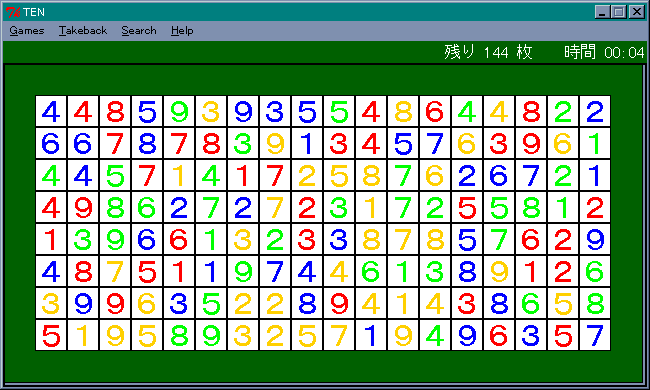Viewport: 650px width, 390px height.
Task: Pick the blue 9 tile in the top row
Action: point(243,111)
